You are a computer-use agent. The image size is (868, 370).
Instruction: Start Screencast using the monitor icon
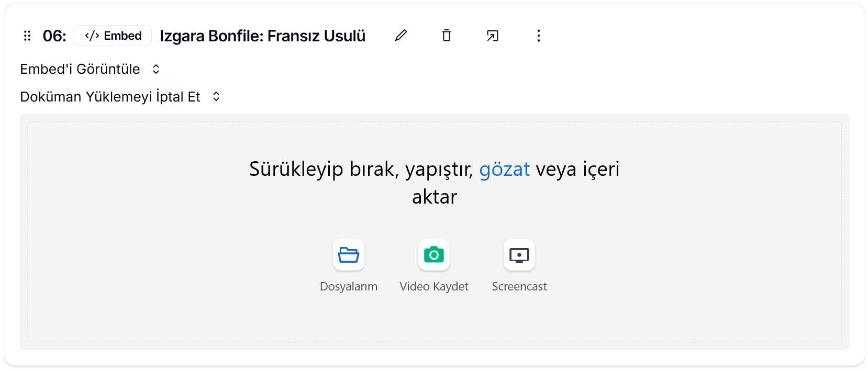519,255
